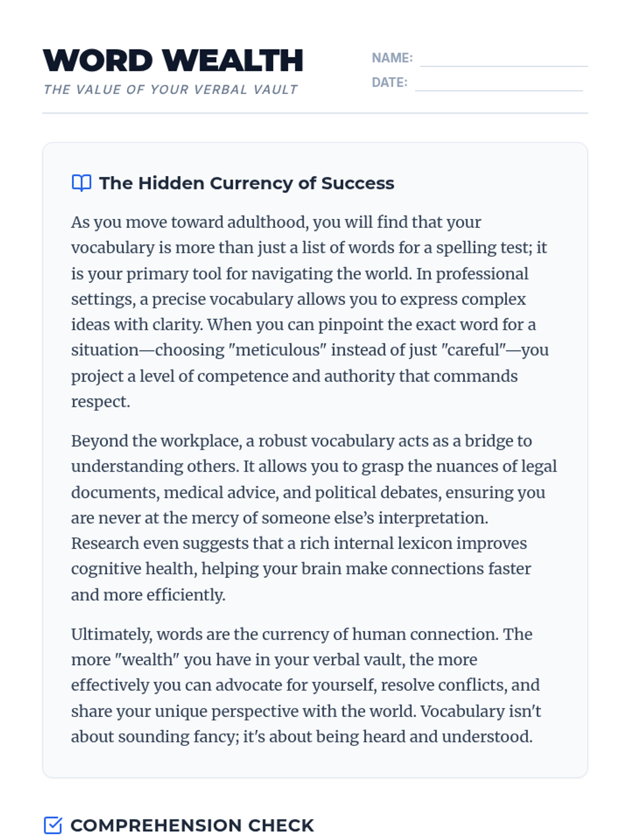Click the word "Research" starting a sentence
The width and height of the screenshot is (630, 840).
point(104,543)
